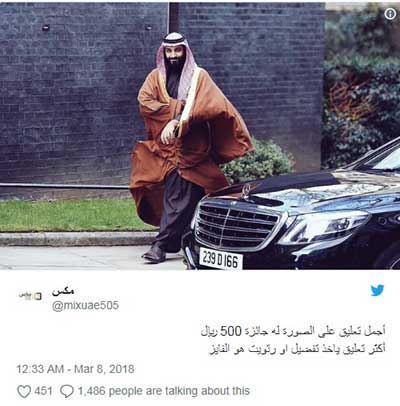
Task: Click the reply speech bubble icon
Action: click(x=67, y=391)
